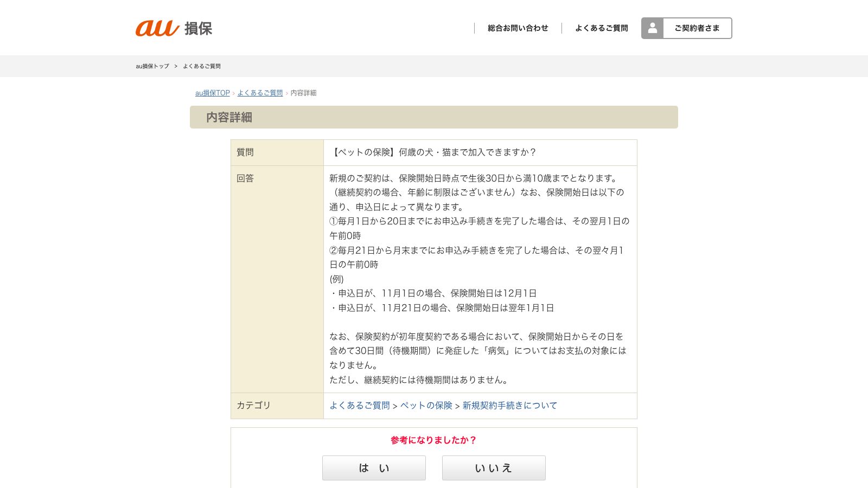Open よくあるご質問 in the header

click(602, 28)
